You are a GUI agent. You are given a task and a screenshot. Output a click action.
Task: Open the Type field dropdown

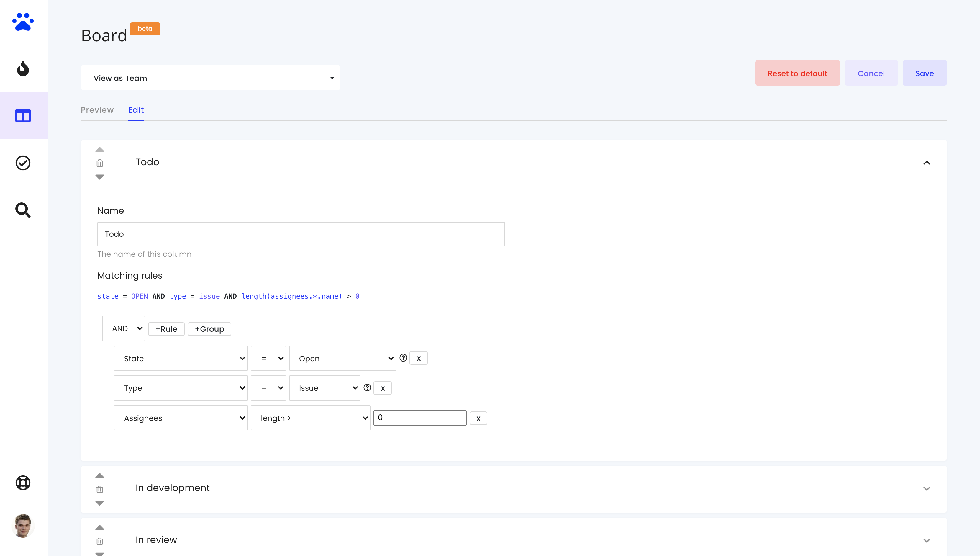(181, 388)
